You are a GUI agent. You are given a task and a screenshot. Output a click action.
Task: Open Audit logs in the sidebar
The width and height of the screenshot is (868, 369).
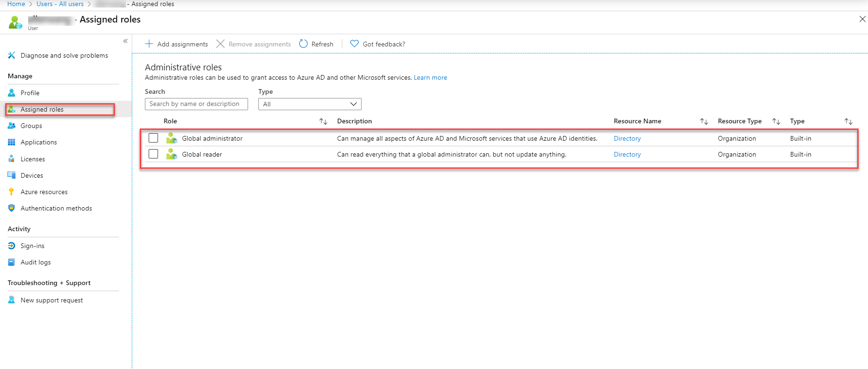(36, 262)
